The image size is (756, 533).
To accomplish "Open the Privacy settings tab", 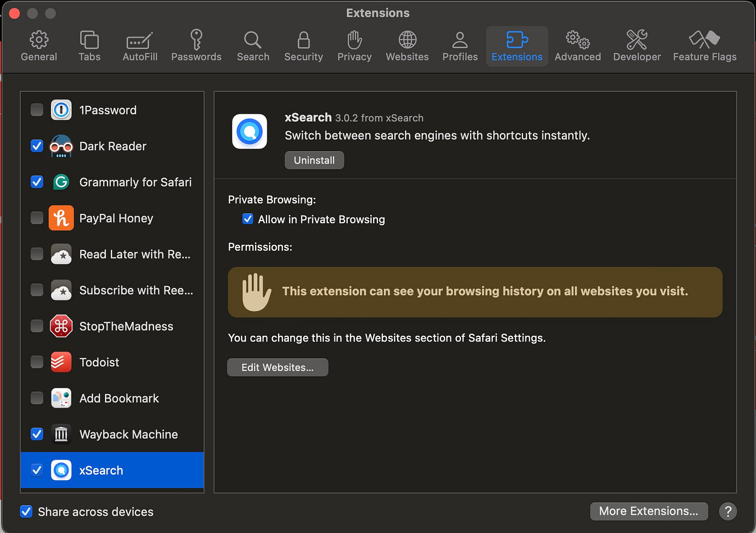I will [355, 46].
